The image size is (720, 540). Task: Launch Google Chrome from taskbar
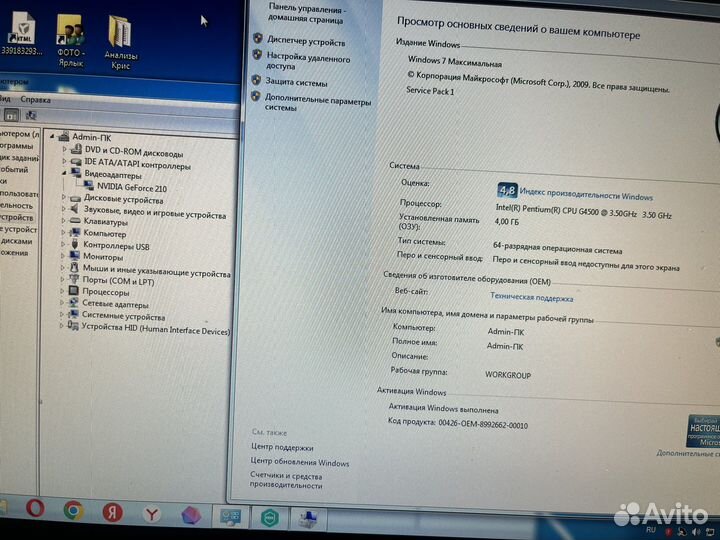pyautogui.click(x=73, y=510)
